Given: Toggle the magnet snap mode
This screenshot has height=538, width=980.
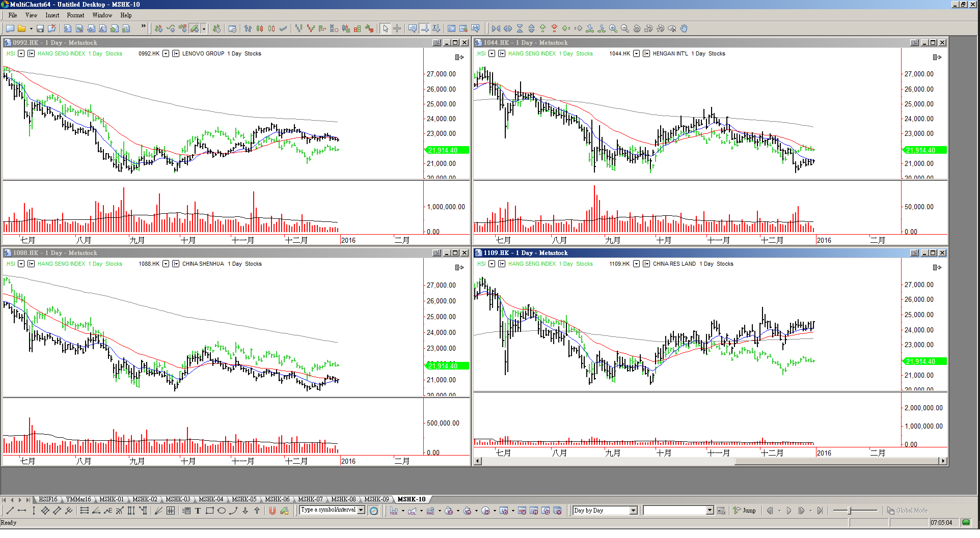Looking at the screenshot, I should (x=272, y=511).
